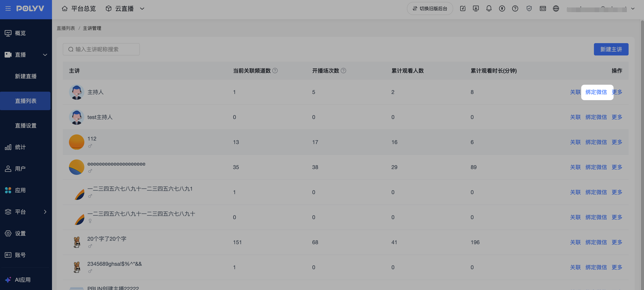Click the search magnifier icon
This screenshot has height=290, width=644.
71,49
